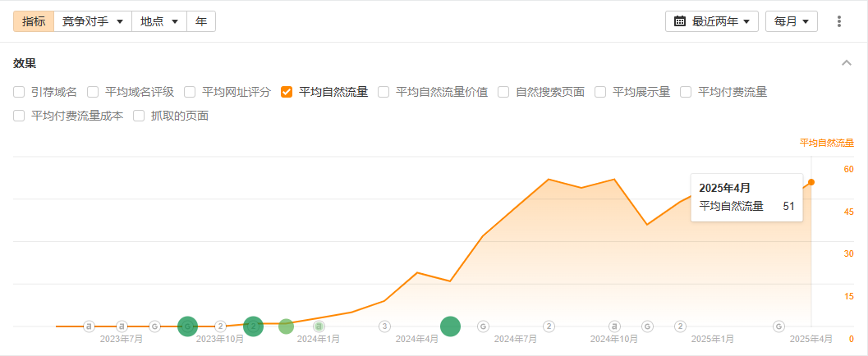Enable the 平均域名评级 checkbox
Image resolution: width=868 pixels, height=356 pixels.
click(x=93, y=92)
